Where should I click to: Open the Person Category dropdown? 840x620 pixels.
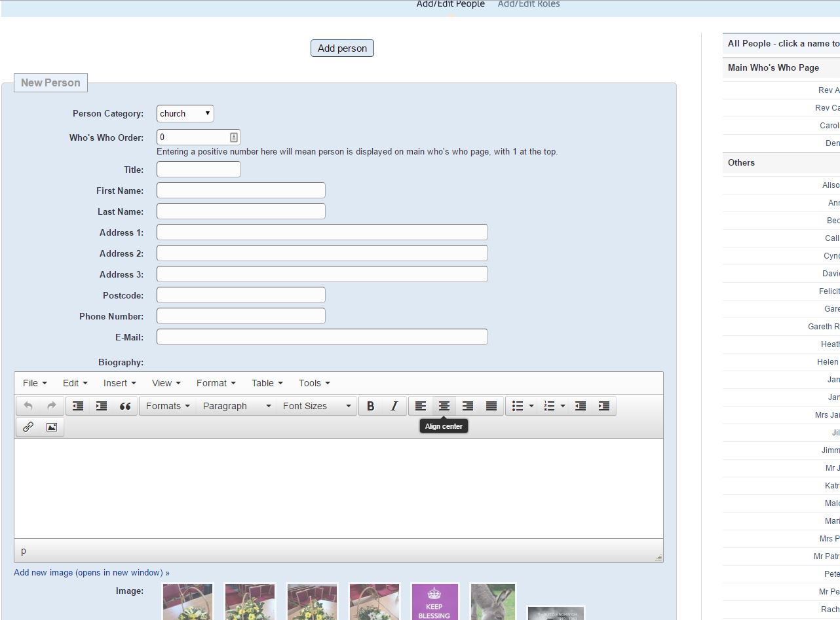pos(185,113)
